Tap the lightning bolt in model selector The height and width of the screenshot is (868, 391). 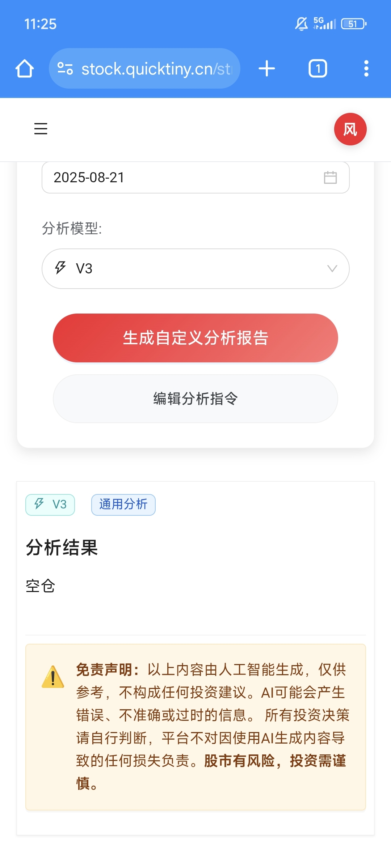click(60, 268)
